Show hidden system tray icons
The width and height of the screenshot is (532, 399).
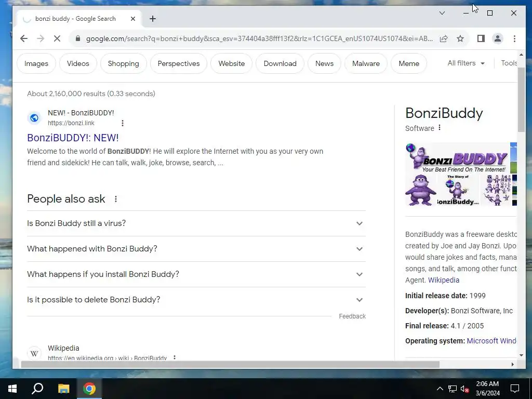pos(440,389)
